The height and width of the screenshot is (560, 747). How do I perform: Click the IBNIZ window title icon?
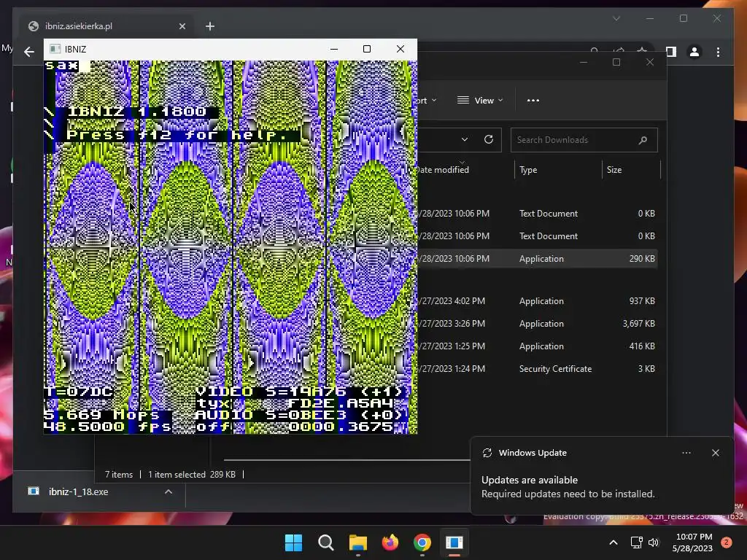pos(55,49)
